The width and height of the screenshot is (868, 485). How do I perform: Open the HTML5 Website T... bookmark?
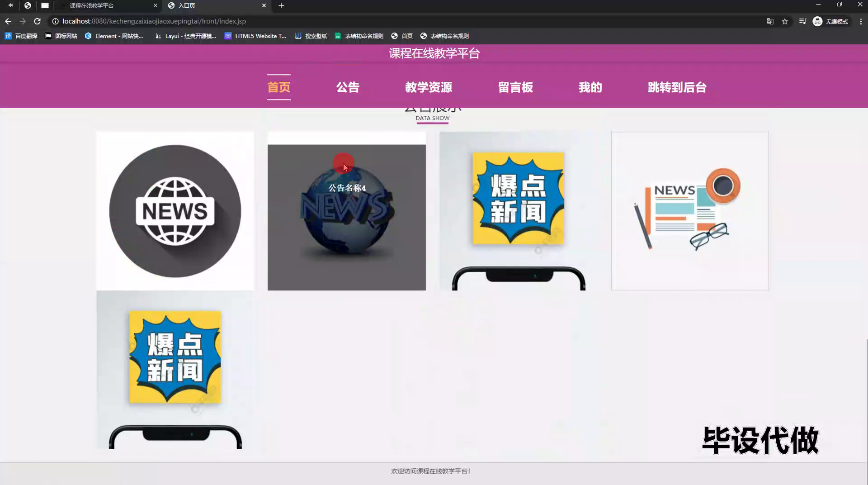255,36
